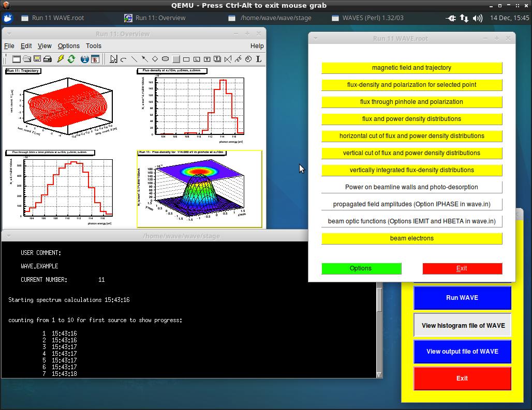532x410 pixels.
Task: Click the terminal scrollbar down arrow
Action: tap(379, 374)
